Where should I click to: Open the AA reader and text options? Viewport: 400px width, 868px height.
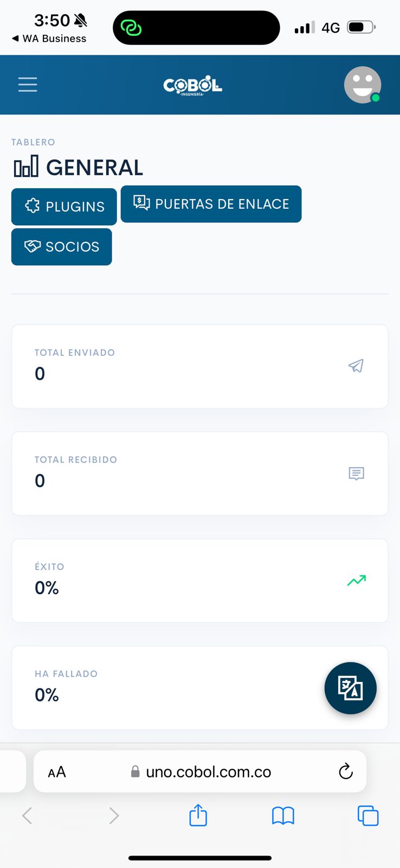[x=57, y=771]
